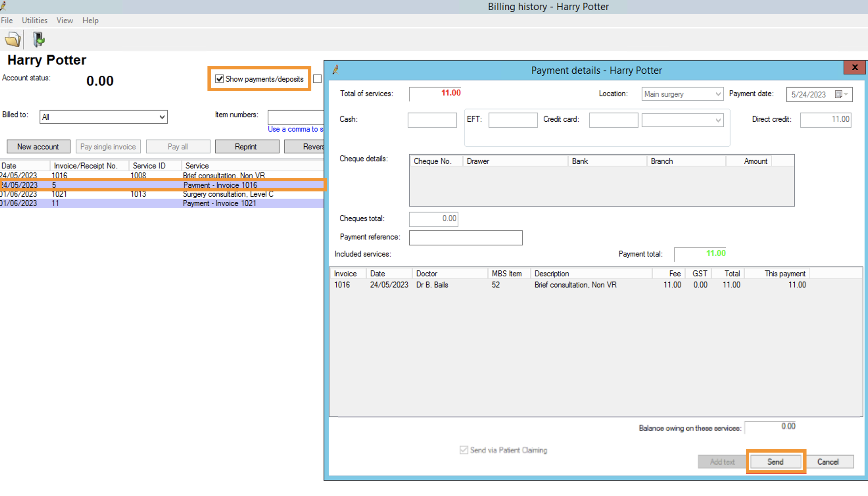This screenshot has height=496, width=868.
Task: Toggle Send via Patient Claiming checkbox
Action: [464, 450]
